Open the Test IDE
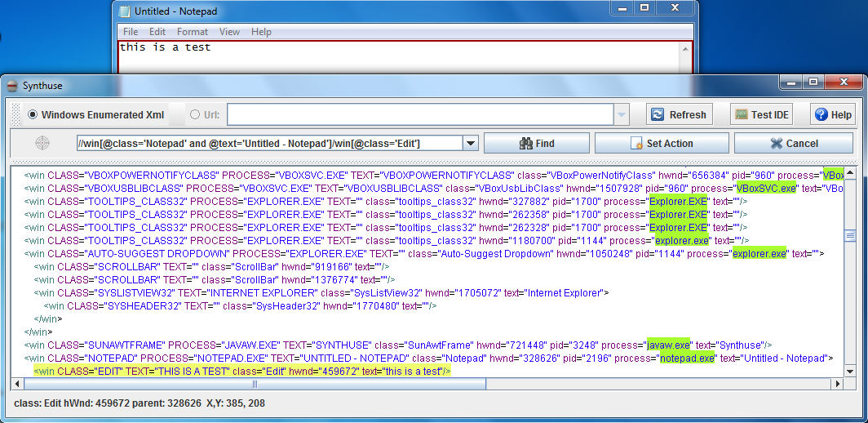 point(762,114)
